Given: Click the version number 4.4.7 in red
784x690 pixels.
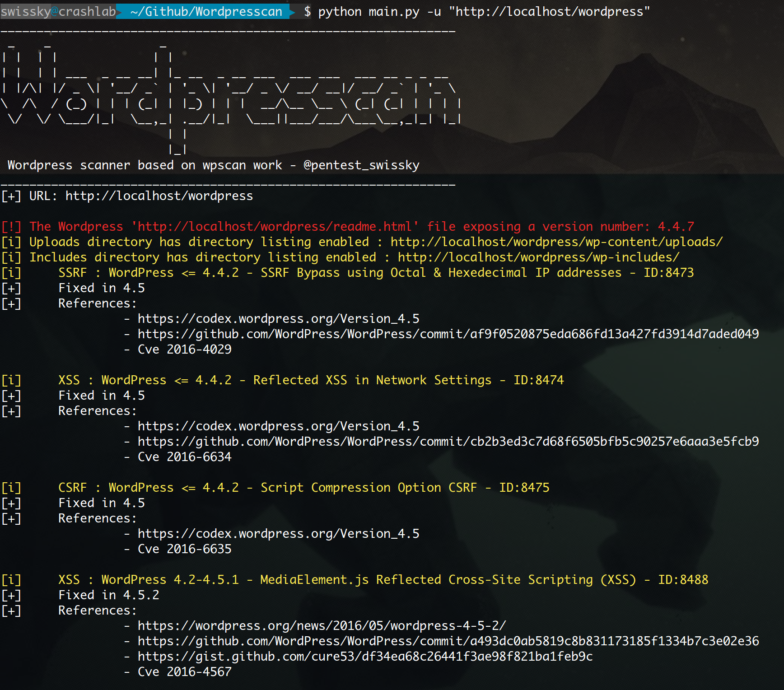Looking at the screenshot, I should (x=676, y=227).
